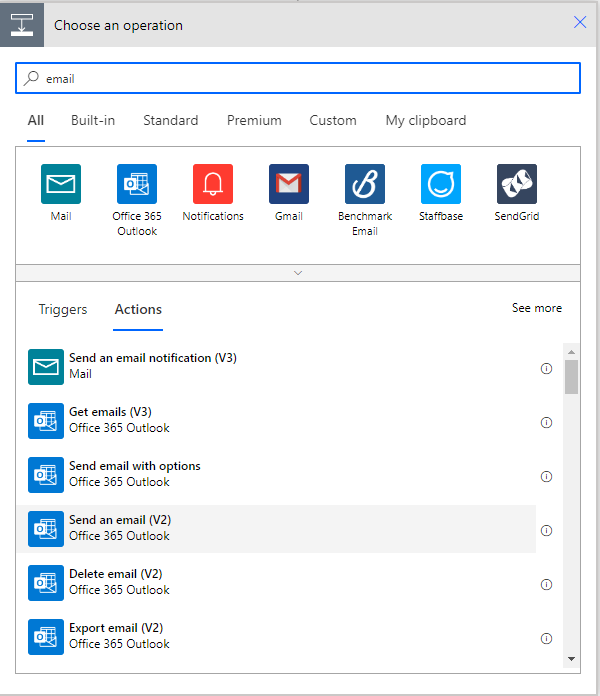The width and height of the screenshot is (600, 696).
Task: Pick the Gmail connector icon
Action: pos(289,184)
